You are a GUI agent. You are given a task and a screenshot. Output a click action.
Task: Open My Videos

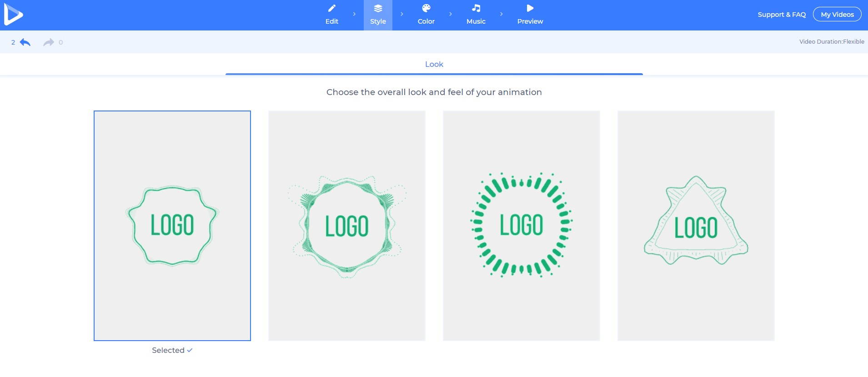[x=837, y=15]
